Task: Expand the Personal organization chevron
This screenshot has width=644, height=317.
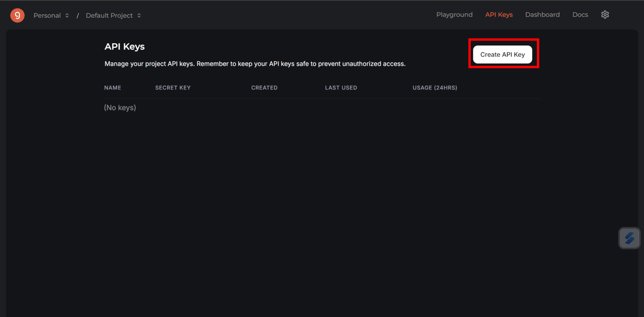Action: [67, 15]
